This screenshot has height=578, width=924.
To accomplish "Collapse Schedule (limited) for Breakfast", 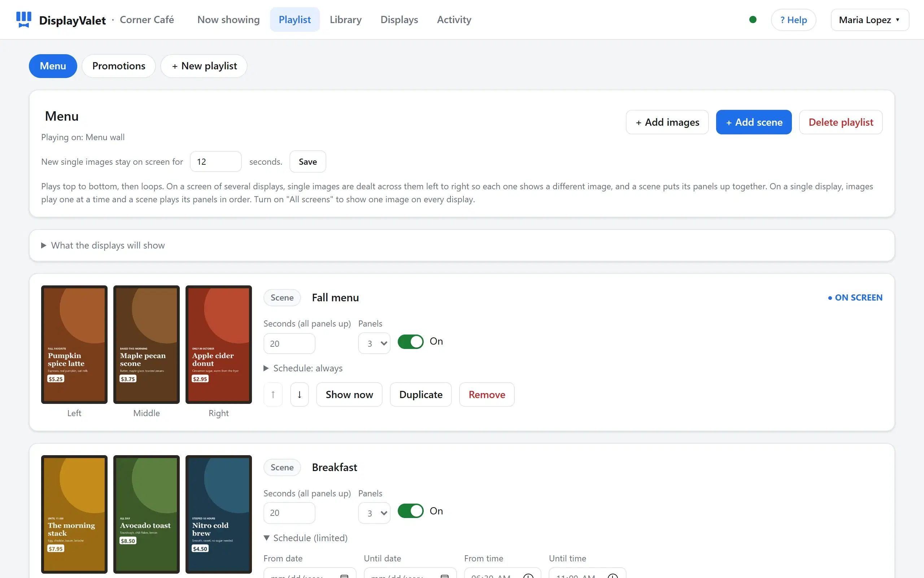I will click(x=305, y=538).
